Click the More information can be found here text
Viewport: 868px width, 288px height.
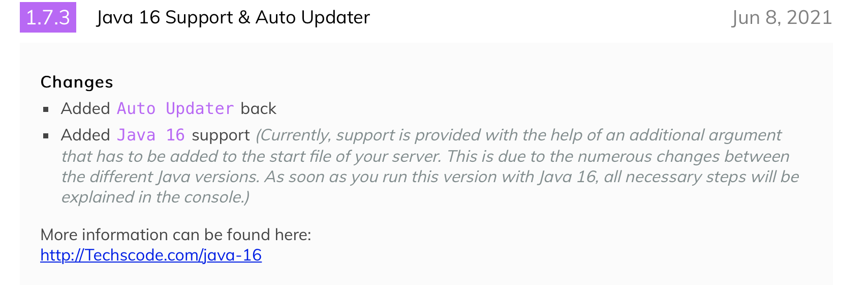click(x=176, y=235)
